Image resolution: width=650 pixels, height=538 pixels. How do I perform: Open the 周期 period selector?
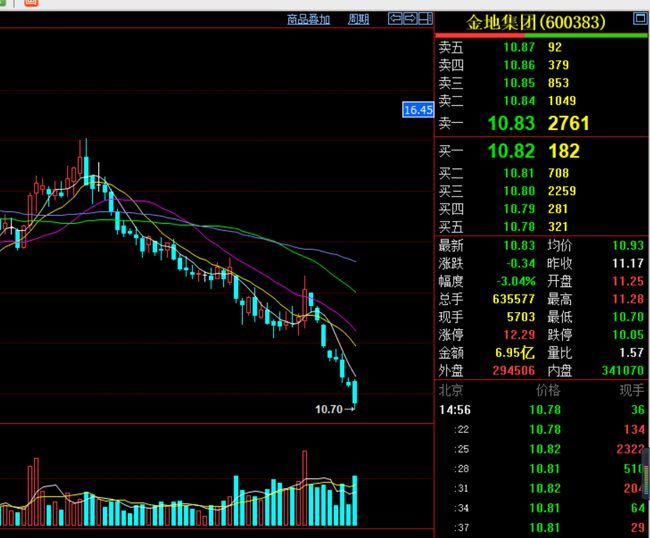358,19
